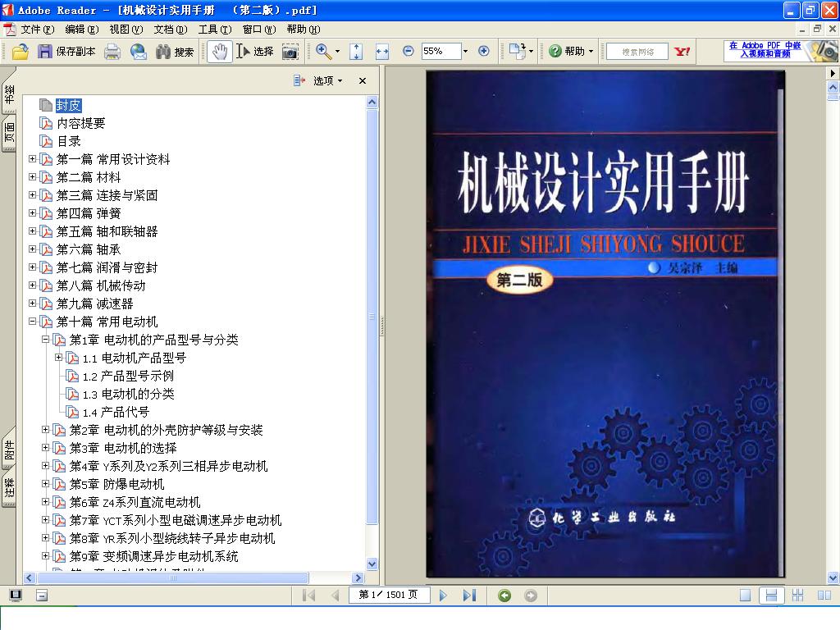
Task: Switch to continuous facing layout
Action: 797,596
